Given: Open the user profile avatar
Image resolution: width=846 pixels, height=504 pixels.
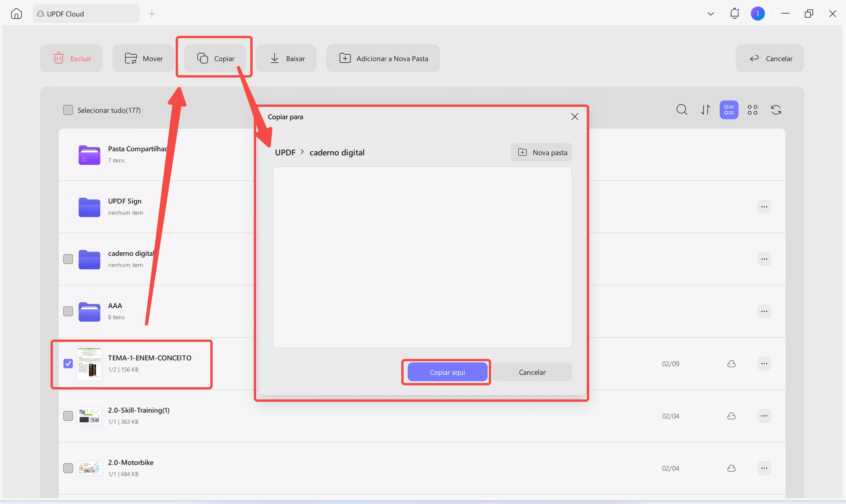Looking at the screenshot, I should point(758,14).
